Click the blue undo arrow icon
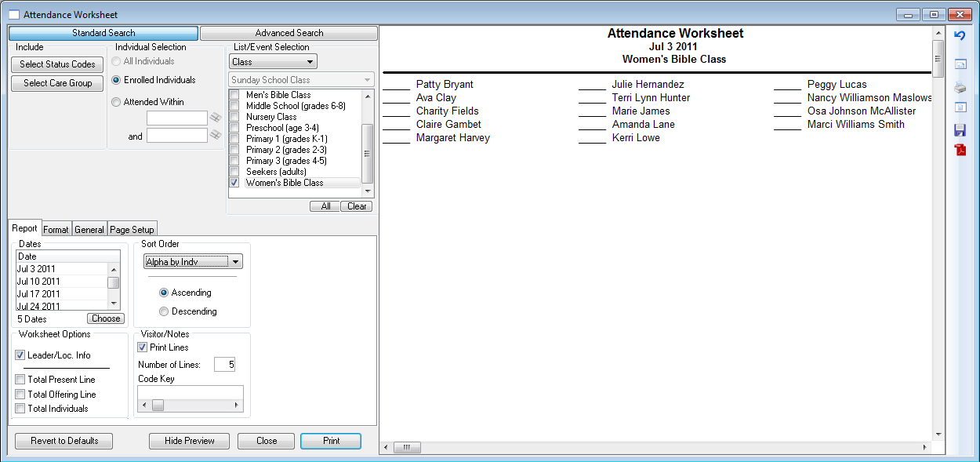 click(960, 36)
